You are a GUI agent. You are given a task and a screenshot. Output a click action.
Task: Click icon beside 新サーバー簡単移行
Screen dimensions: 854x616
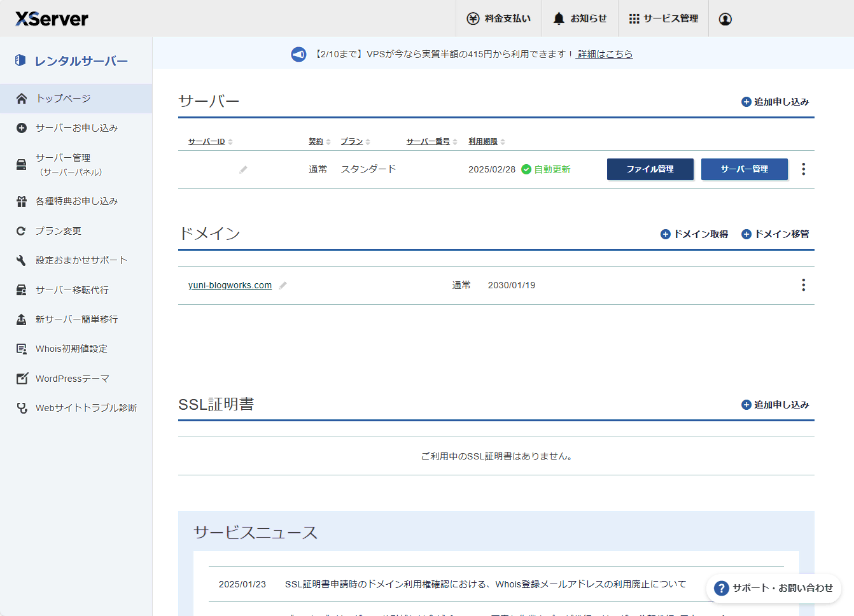(x=22, y=319)
